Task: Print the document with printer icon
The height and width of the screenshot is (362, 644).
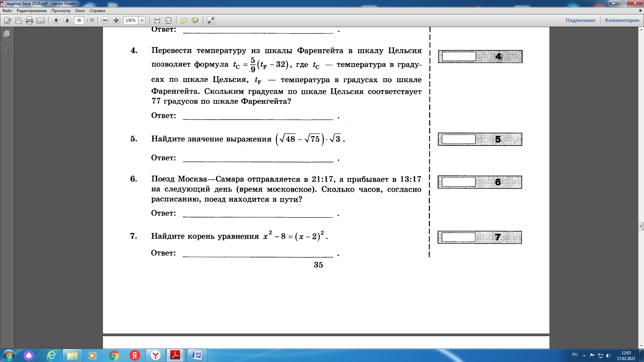Action: pyautogui.click(x=30, y=20)
